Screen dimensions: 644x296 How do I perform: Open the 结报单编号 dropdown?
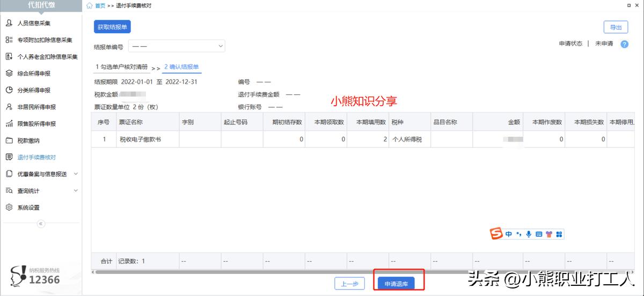tap(176, 47)
